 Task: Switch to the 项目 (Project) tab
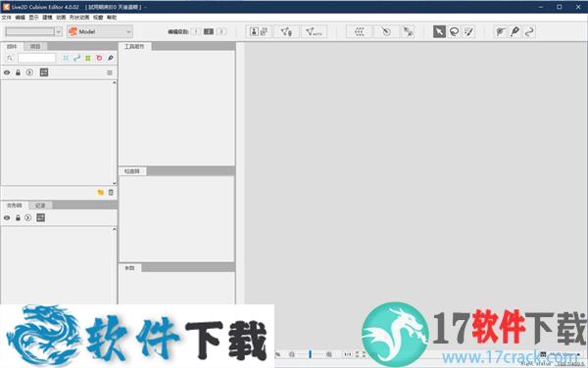(35, 46)
